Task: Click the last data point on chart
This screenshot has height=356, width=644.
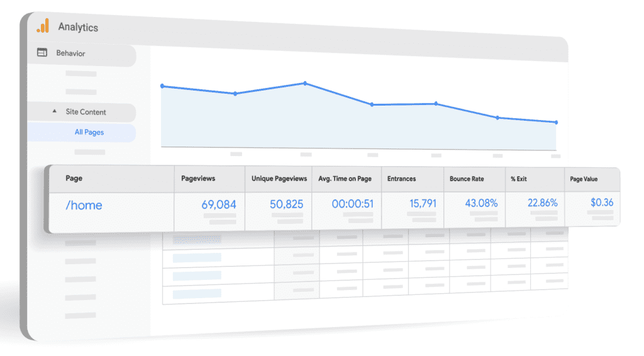Action: pyautogui.click(x=556, y=122)
